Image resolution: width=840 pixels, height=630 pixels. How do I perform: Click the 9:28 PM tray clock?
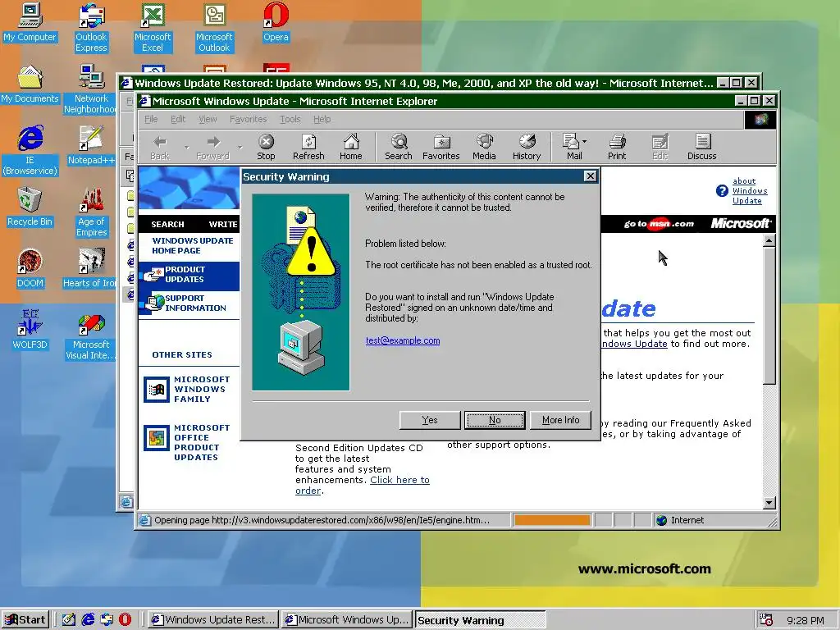pos(806,620)
